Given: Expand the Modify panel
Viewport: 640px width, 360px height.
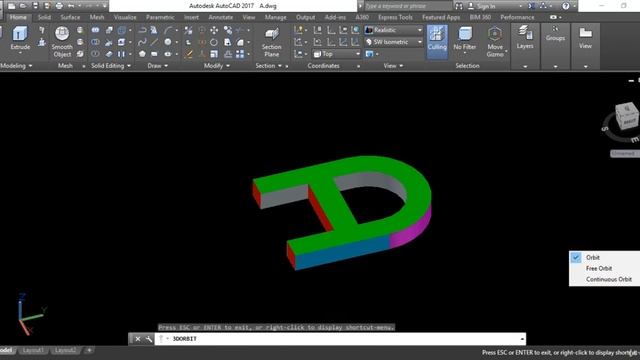Looking at the screenshot, I should (x=217, y=65).
